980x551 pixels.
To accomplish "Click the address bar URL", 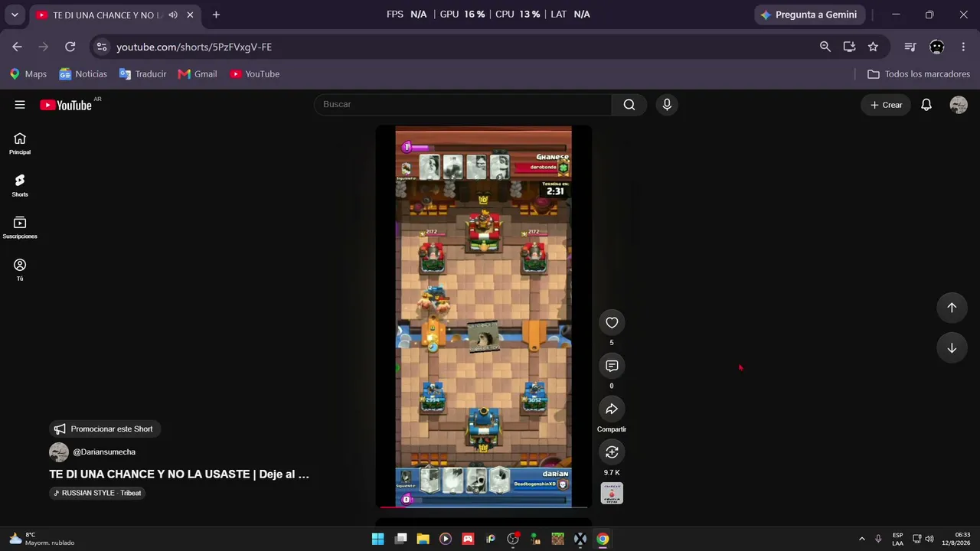I will 194,47.
